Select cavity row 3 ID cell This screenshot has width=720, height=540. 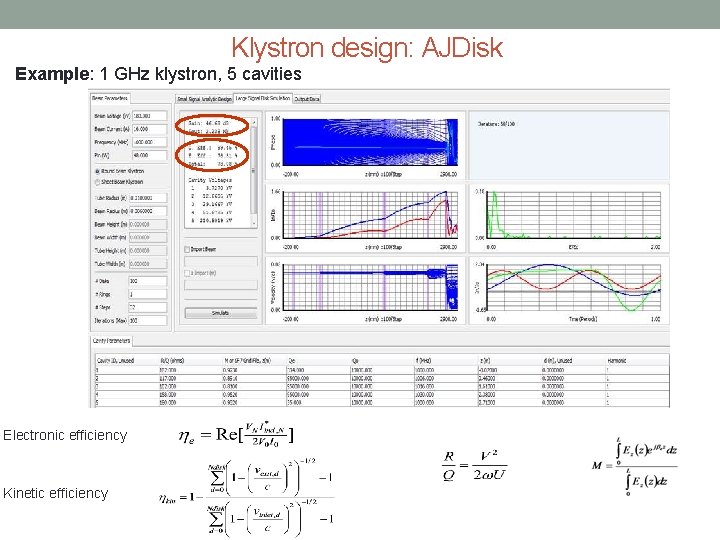click(x=127, y=387)
